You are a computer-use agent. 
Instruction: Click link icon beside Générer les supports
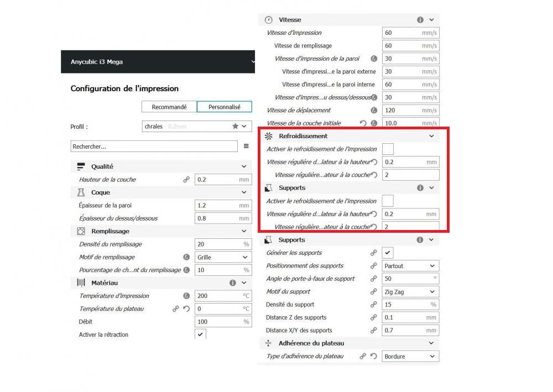coord(373,253)
